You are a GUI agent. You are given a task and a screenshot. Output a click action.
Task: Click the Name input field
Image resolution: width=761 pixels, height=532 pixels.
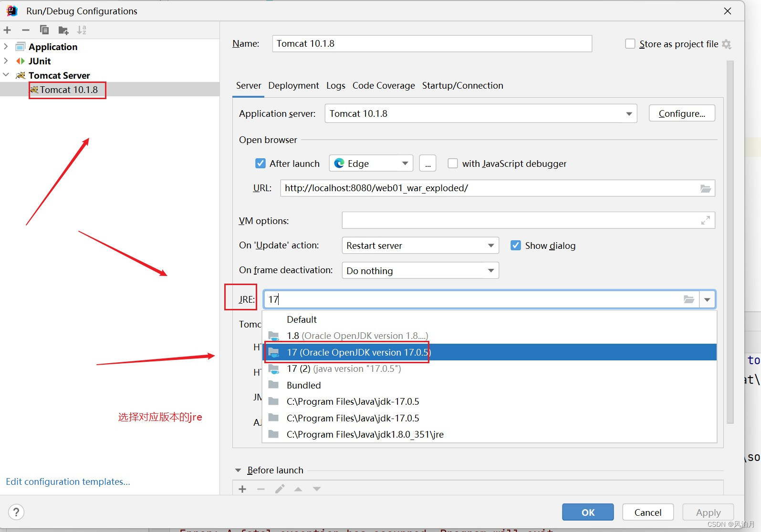(x=432, y=43)
